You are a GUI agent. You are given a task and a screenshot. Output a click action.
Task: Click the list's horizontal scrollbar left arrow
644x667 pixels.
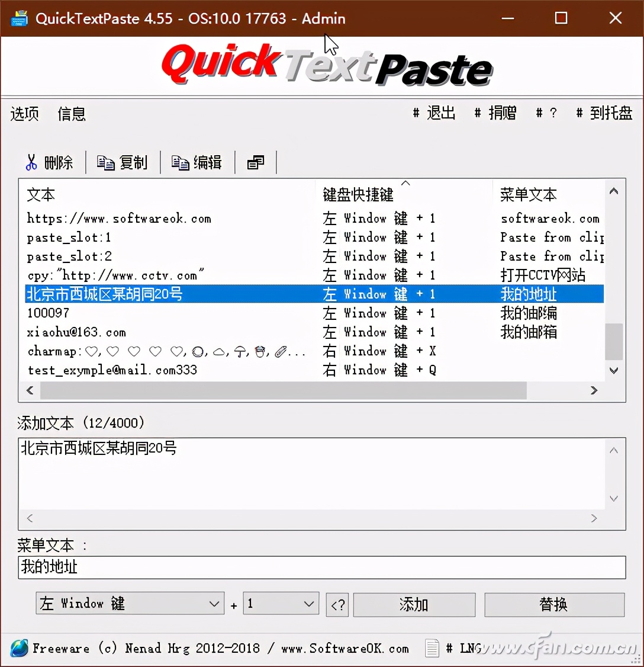tap(30, 390)
